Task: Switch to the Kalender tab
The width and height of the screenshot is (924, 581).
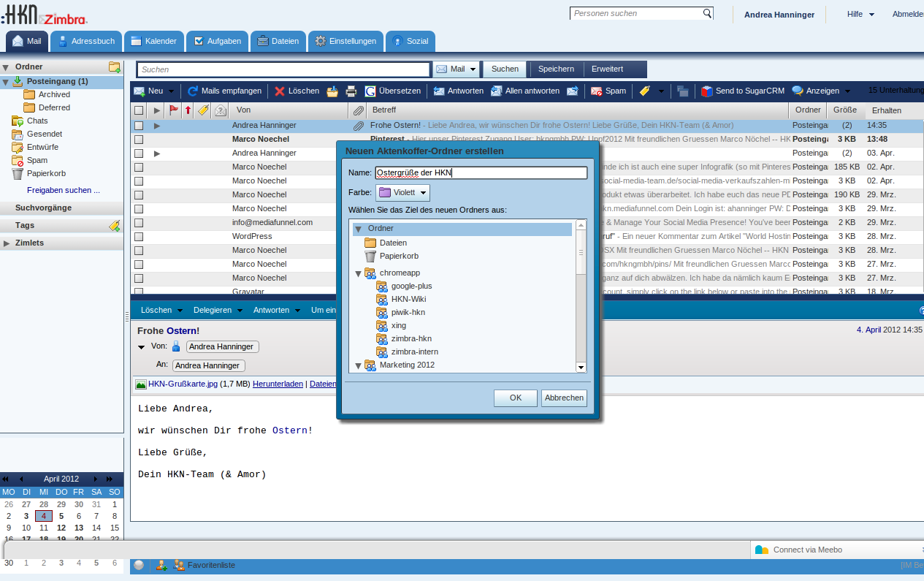Action: pyautogui.click(x=153, y=42)
